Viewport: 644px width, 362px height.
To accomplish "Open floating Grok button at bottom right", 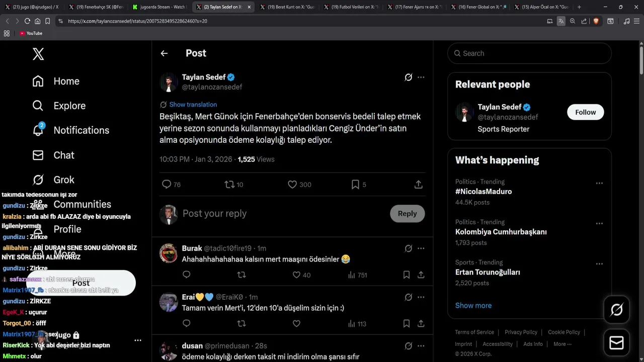I will click(x=617, y=310).
